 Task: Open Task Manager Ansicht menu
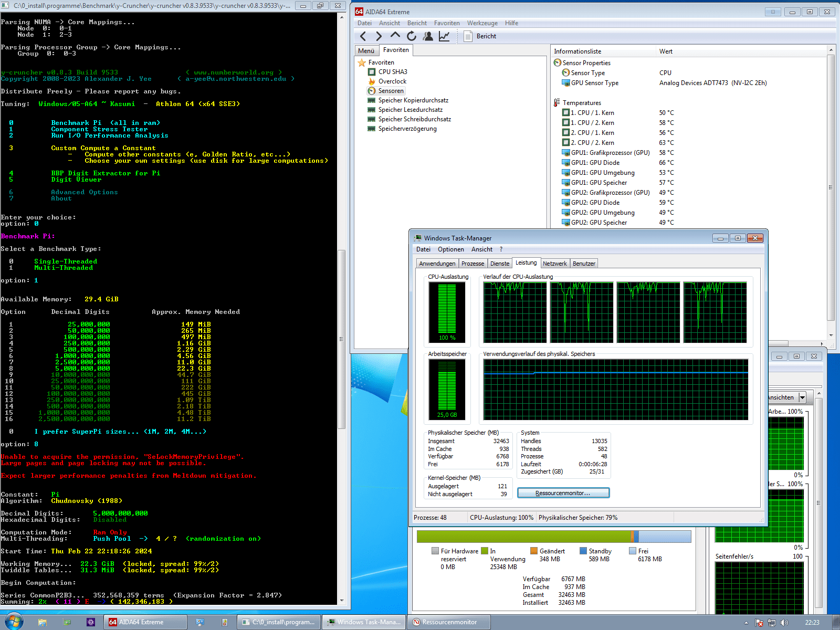(x=482, y=249)
